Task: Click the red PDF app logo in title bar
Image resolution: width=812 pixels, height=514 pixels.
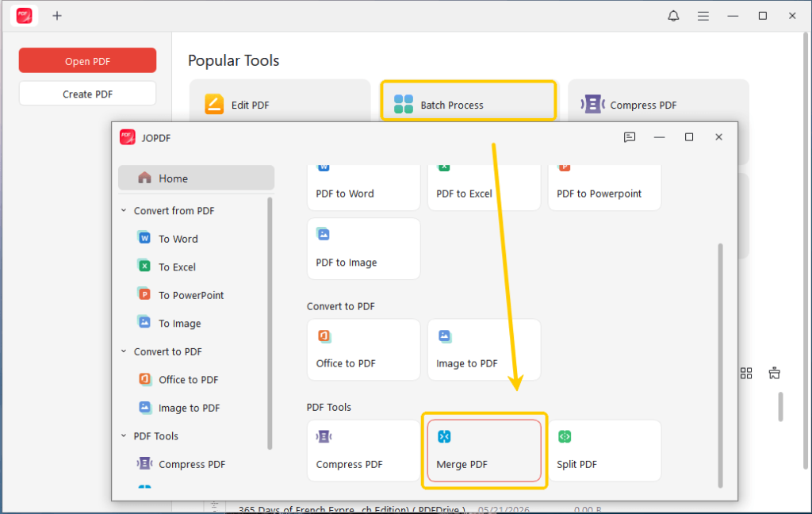Action: point(25,16)
